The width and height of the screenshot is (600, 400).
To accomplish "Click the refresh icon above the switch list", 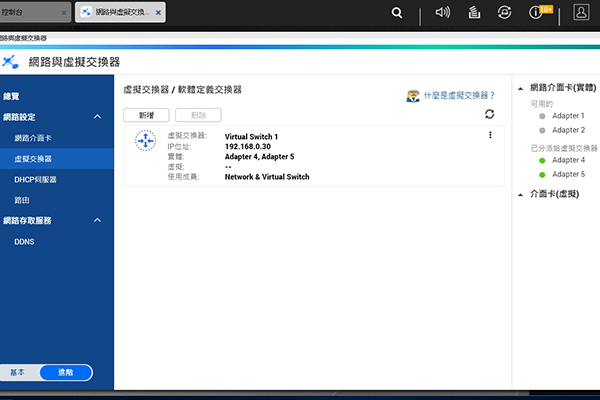I will pyautogui.click(x=489, y=114).
